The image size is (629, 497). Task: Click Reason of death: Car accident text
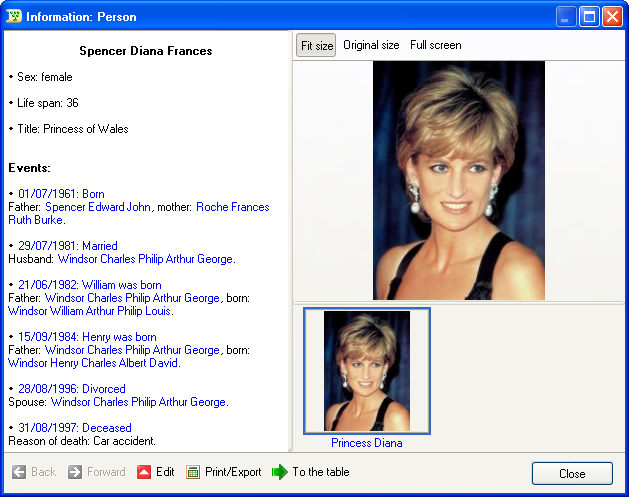click(82, 441)
